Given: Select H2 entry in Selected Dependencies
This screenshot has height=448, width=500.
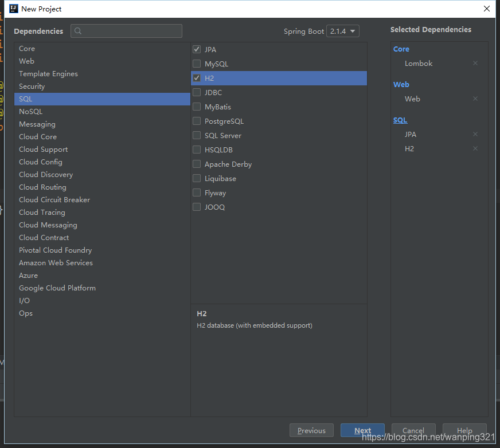Looking at the screenshot, I should coord(409,149).
